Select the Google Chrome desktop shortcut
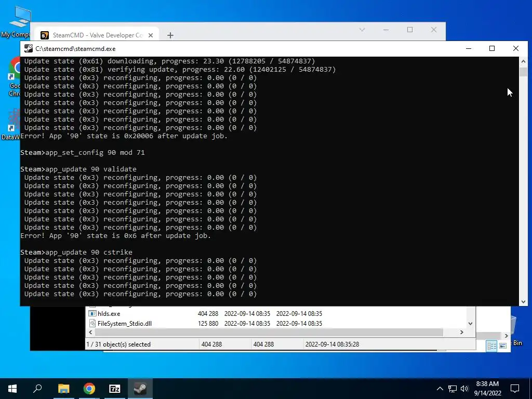 point(15,77)
